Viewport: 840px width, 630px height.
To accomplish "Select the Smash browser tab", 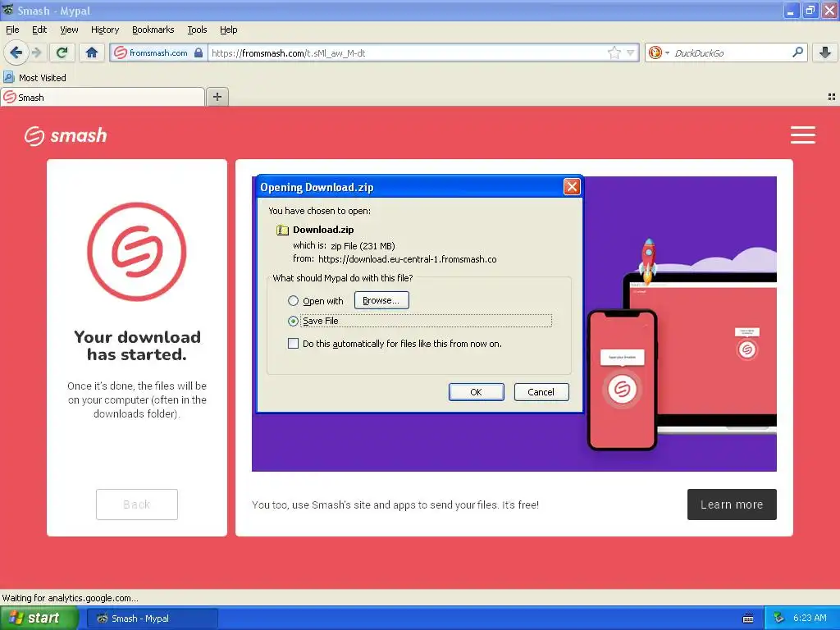I will point(103,97).
